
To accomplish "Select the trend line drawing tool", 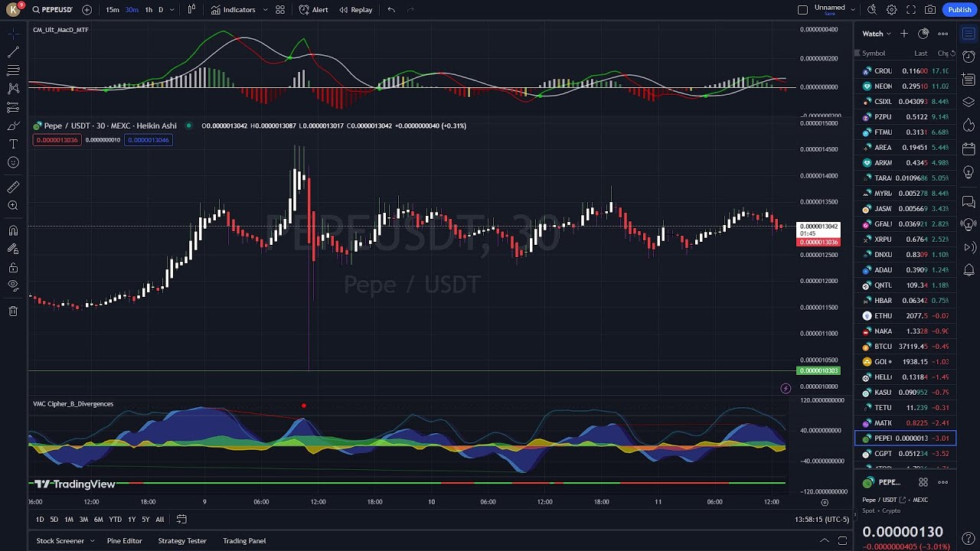I will tap(13, 52).
